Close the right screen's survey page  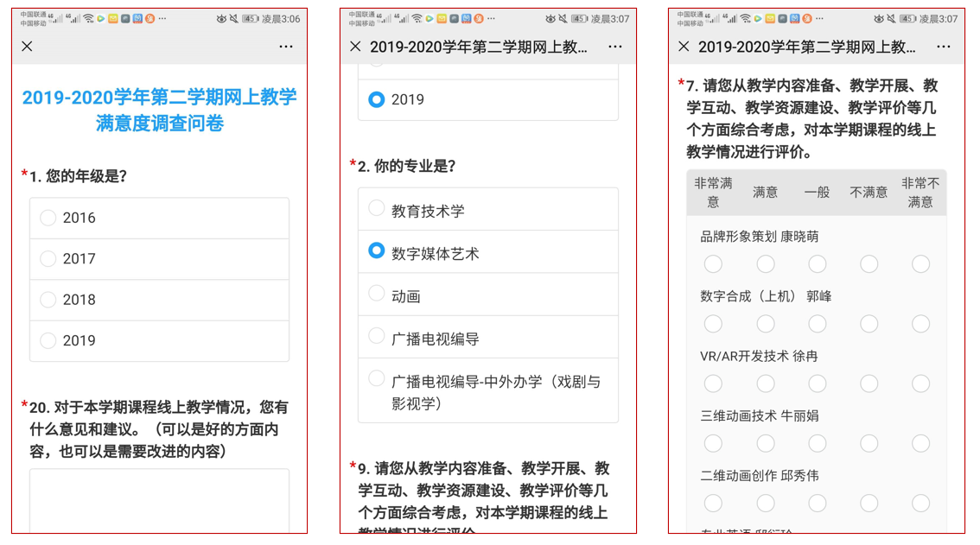point(684,47)
